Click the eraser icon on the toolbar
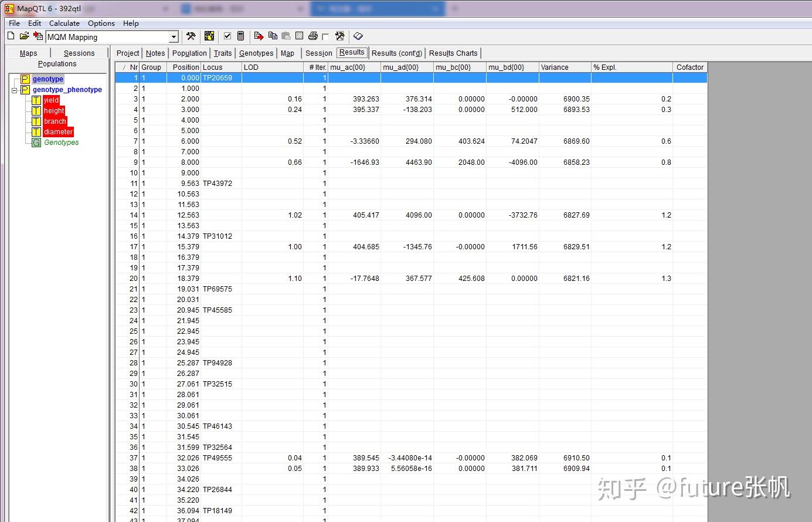Image resolution: width=812 pixels, height=522 pixels. (358, 36)
